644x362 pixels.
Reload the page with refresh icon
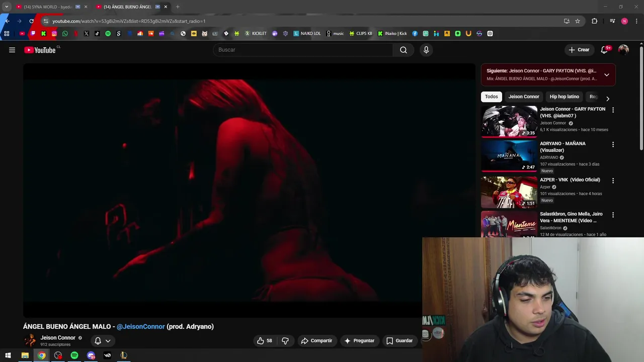click(x=31, y=21)
